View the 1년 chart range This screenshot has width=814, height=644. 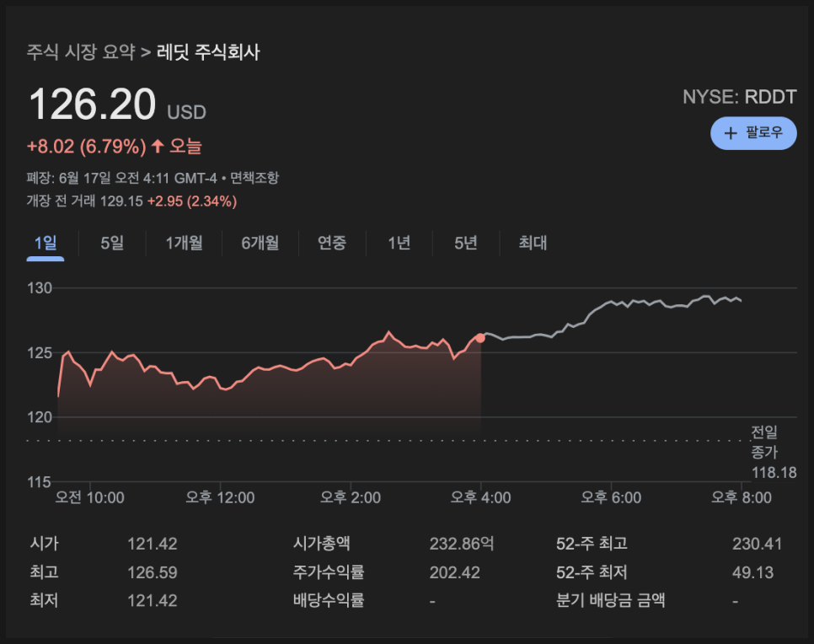(x=399, y=243)
